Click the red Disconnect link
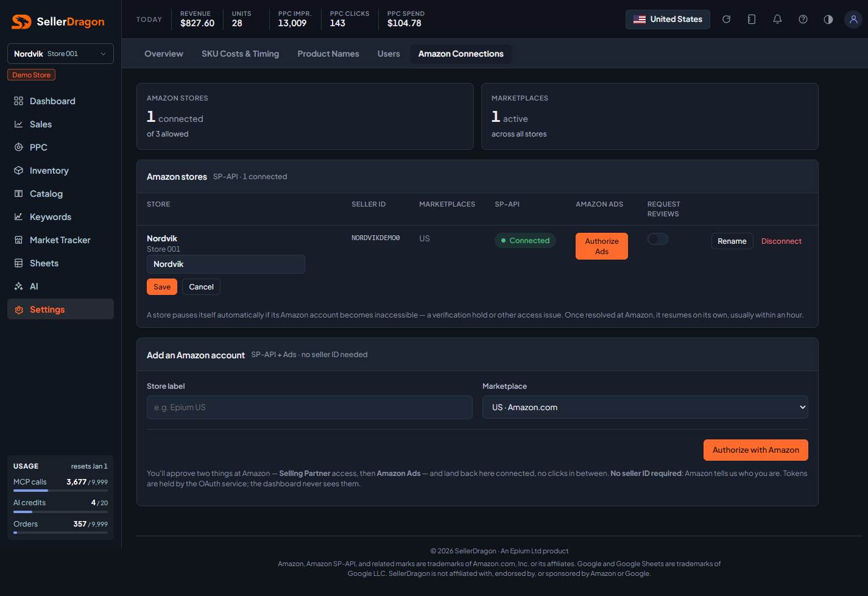The image size is (868, 596). click(781, 241)
